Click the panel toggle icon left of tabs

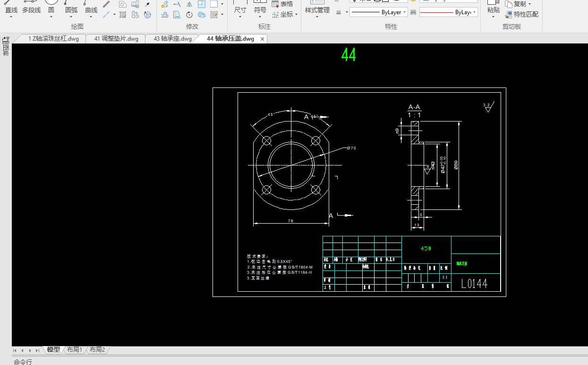coord(6,39)
